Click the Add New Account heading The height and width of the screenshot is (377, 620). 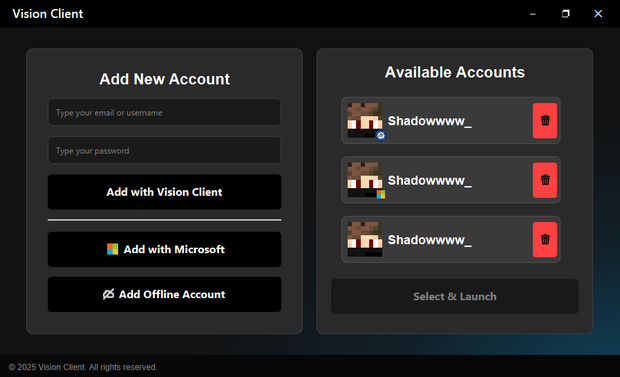coord(164,79)
